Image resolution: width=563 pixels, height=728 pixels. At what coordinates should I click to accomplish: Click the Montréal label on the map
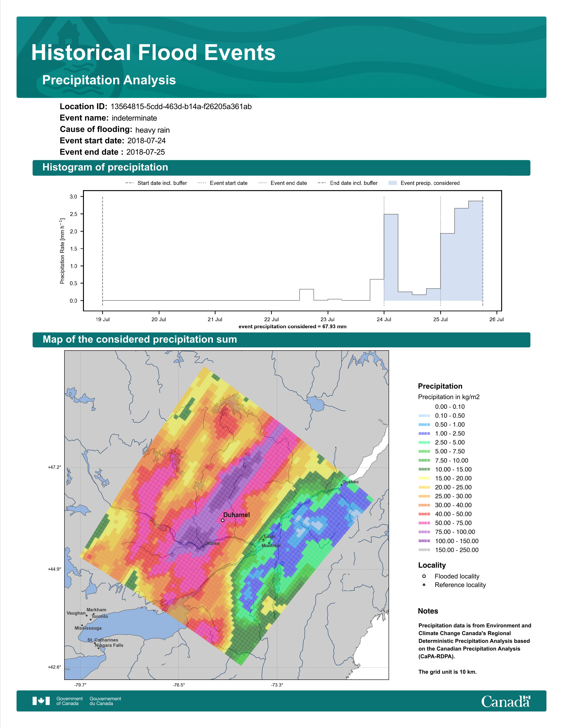click(x=271, y=546)
